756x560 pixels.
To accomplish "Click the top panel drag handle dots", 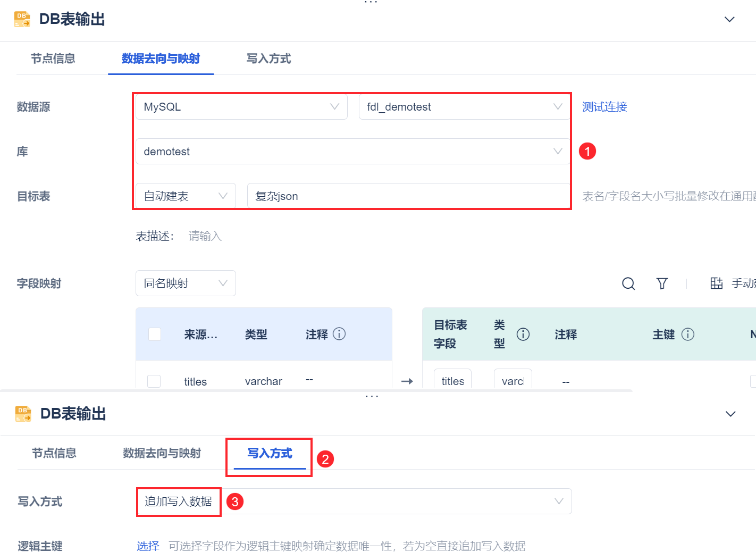I will point(371,2).
